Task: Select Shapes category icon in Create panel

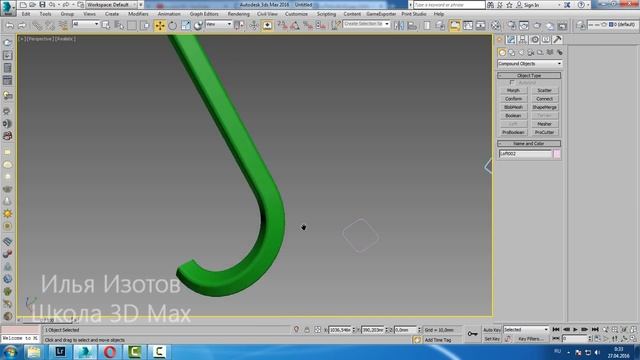Action: tap(511, 52)
